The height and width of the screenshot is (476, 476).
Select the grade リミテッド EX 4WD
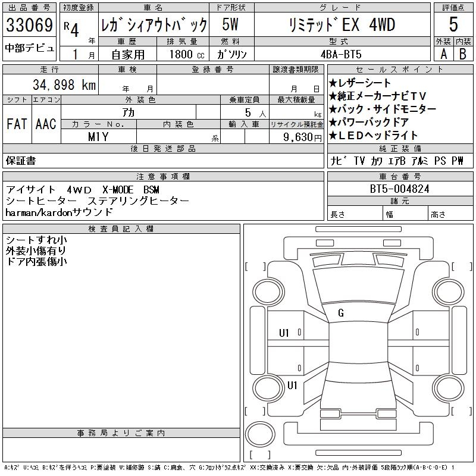tap(342, 24)
